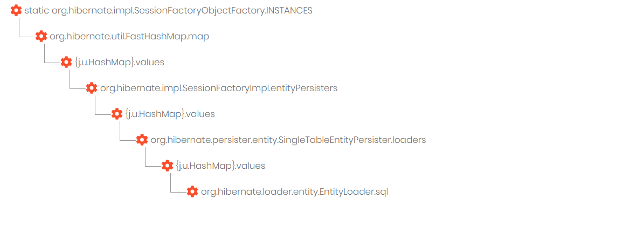644x226 pixels.
Task: Select the org.hibernate.loader.entity.EntityLoader.sql leaf node
Action: click(294, 191)
